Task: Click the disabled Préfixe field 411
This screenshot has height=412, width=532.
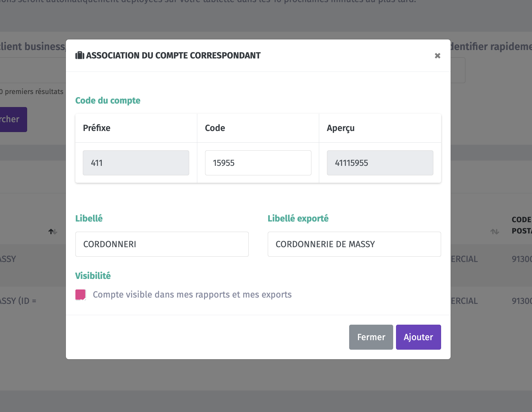Action: (x=136, y=163)
